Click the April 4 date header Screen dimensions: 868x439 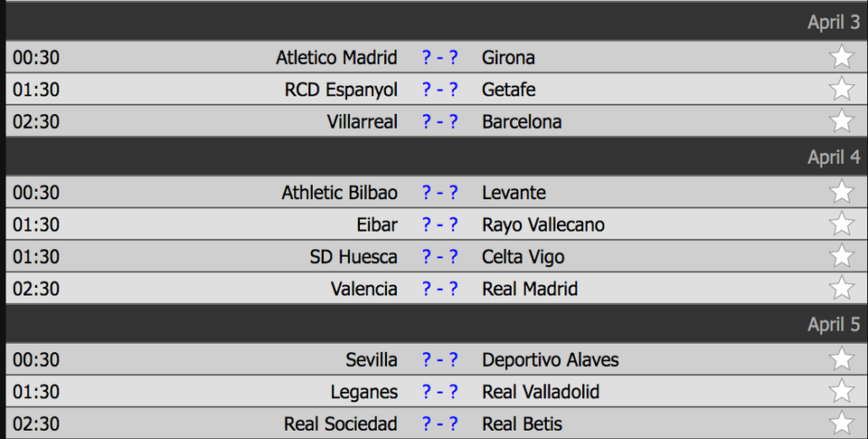(x=834, y=157)
